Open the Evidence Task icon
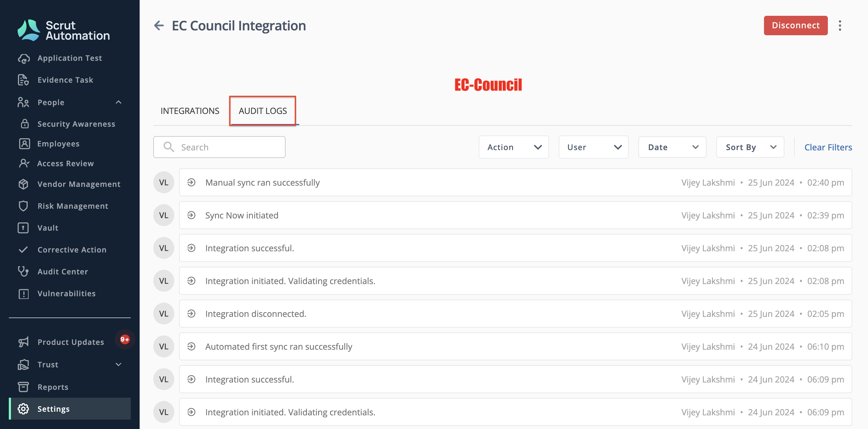 click(x=23, y=80)
